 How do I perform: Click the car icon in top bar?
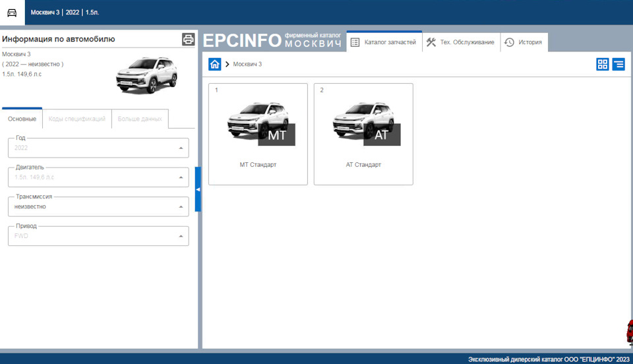click(12, 12)
